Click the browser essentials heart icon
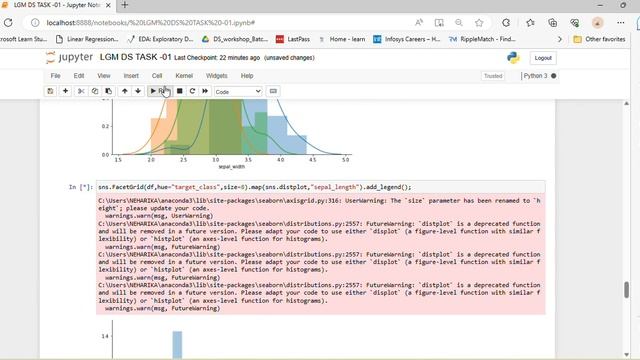Viewport: 640px width, 360px height. pyautogui.click(x=575, y=23)
